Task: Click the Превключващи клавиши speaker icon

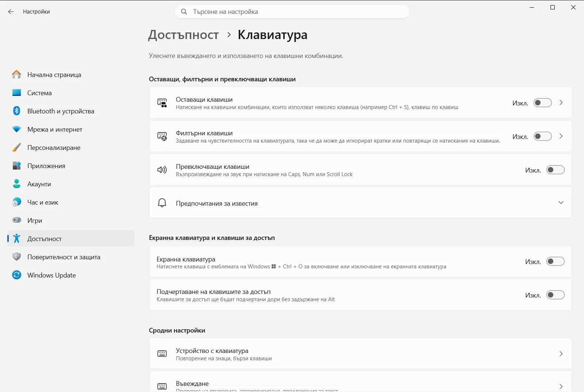Action: 162,170
